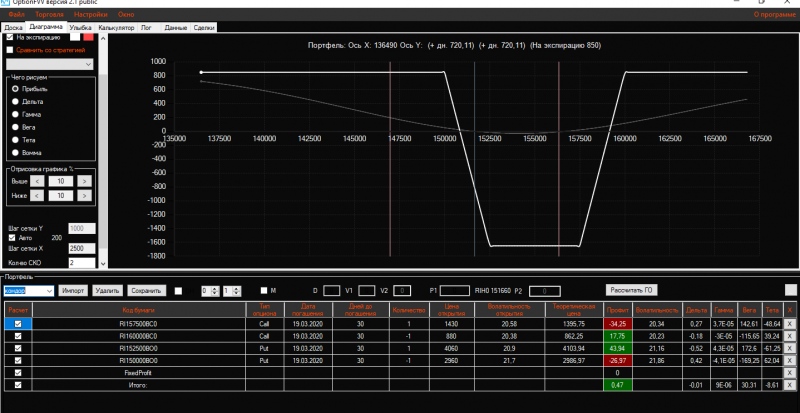Select the Тета radio option
800x413 pixels.
[15, 140]
